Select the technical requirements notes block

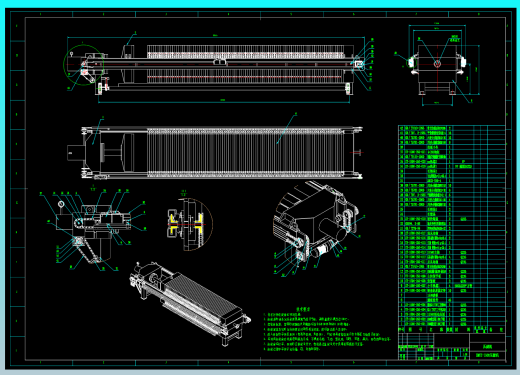[x=327, y=329]
